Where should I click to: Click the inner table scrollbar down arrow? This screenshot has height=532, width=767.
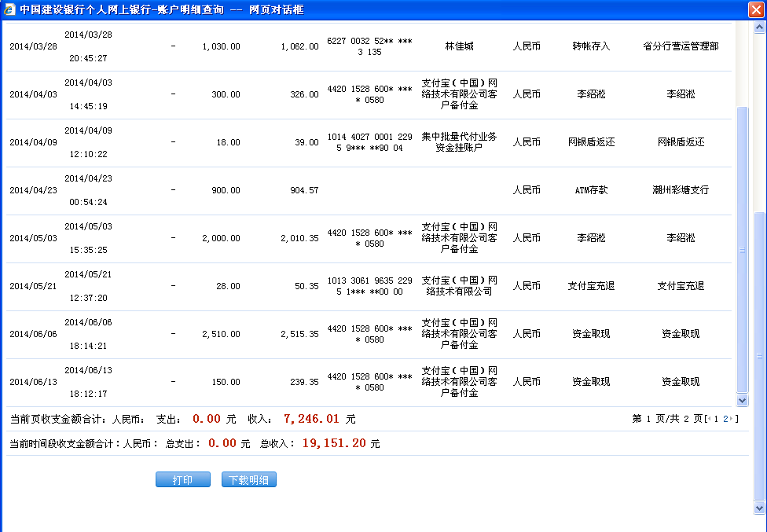click(x=742, y=400)
